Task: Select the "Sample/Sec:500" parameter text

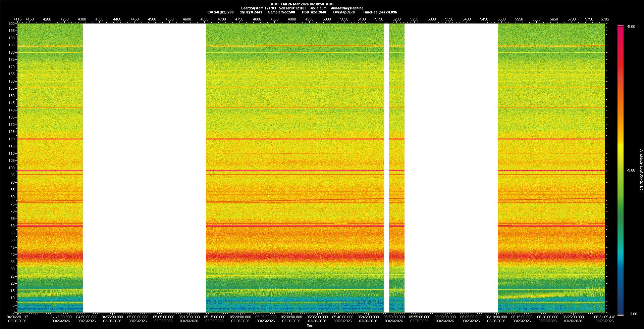Action: point(281,12)
